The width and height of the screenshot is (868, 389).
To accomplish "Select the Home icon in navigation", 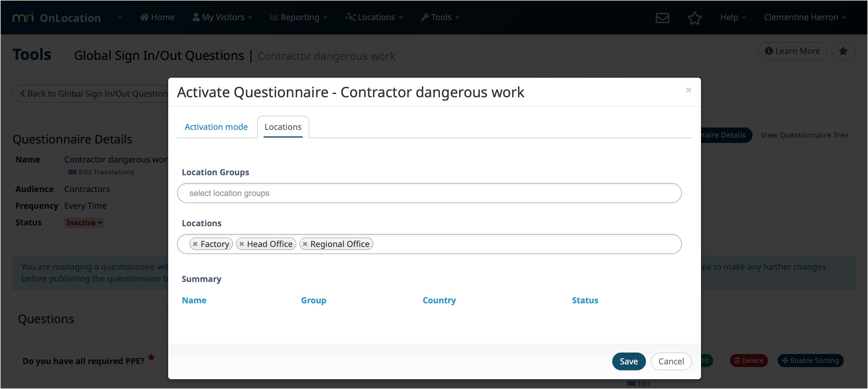I will point(145,17).
